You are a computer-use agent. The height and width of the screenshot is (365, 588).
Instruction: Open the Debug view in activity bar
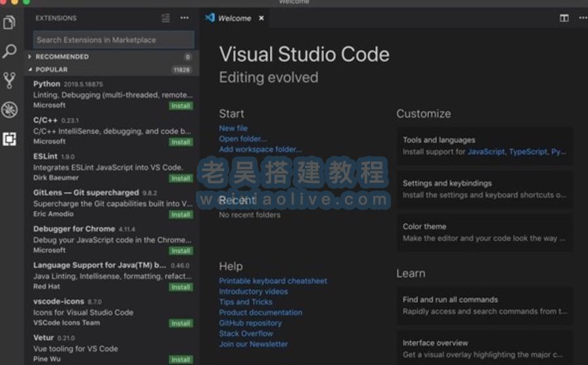tap(9, 110)
